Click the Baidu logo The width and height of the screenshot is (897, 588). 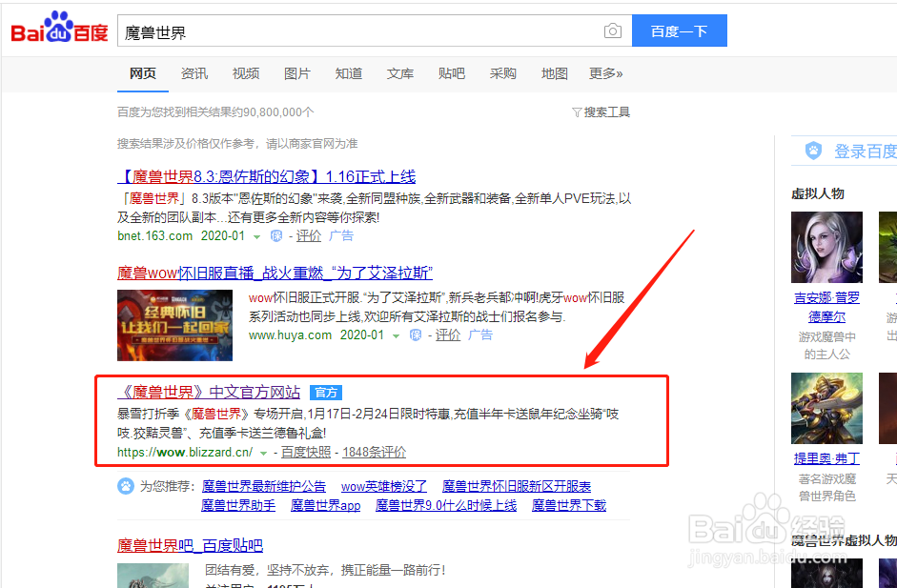pos(59,28)
